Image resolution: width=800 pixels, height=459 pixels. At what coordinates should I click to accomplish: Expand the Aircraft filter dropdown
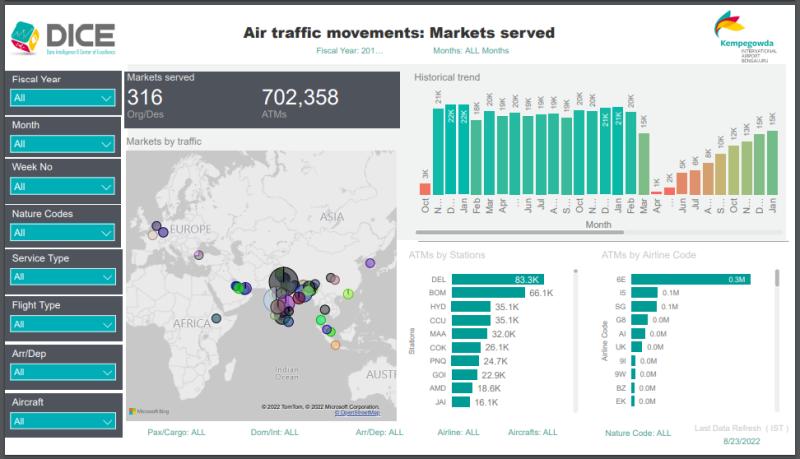click(63, 421)
